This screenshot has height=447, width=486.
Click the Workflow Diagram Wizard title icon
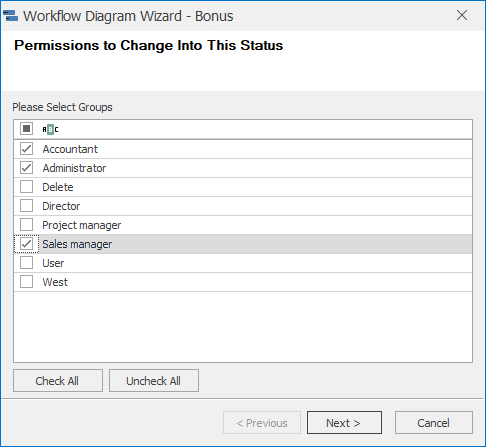(10, 16)
